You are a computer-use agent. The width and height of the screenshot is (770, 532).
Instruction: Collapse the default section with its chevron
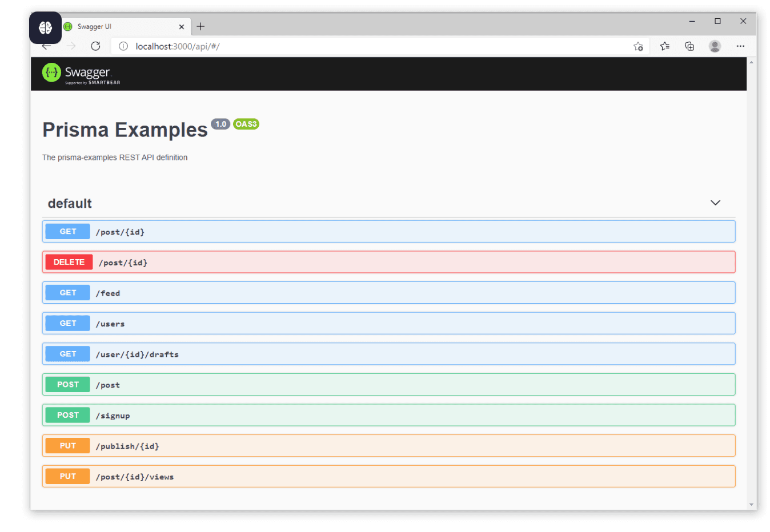tap(715, 203)
